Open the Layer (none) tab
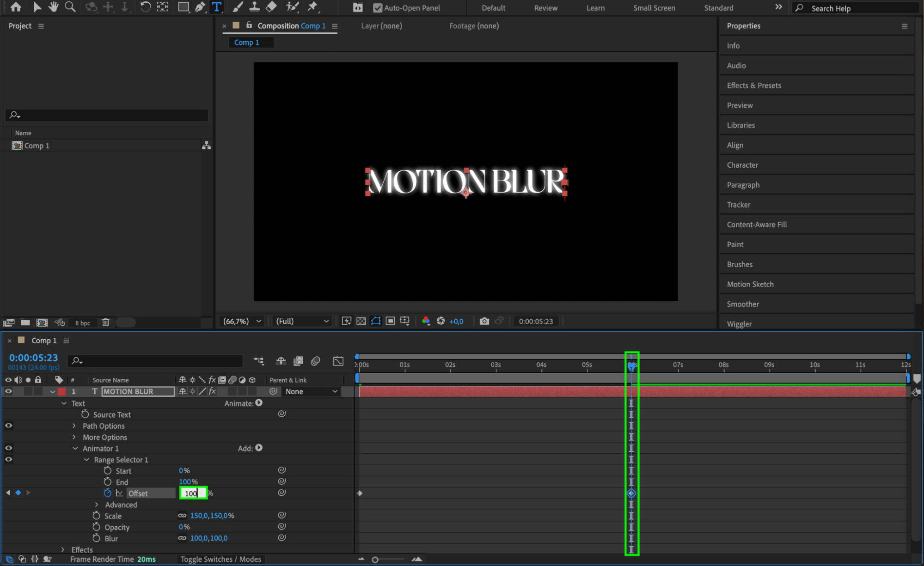 [381, 26]
